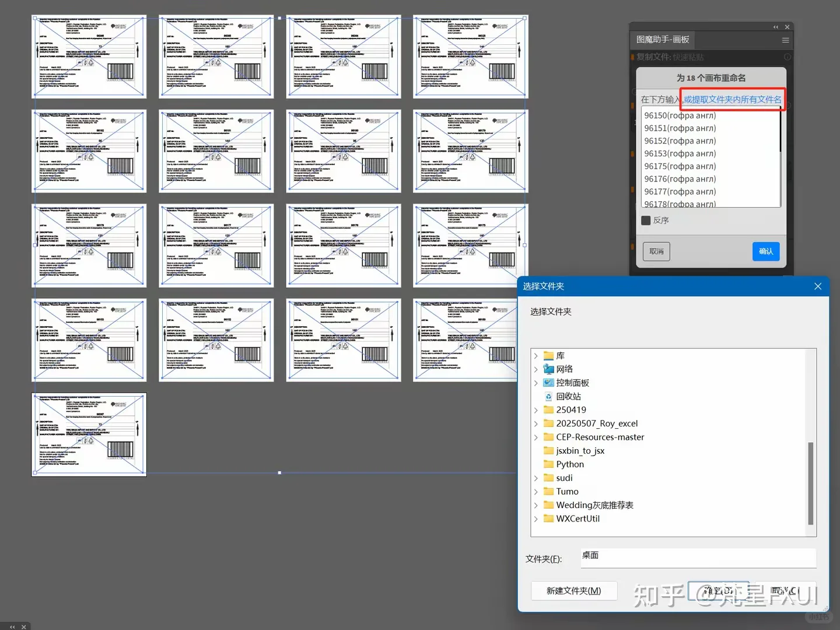Click the 网络 network icon

tap(548, 369)
